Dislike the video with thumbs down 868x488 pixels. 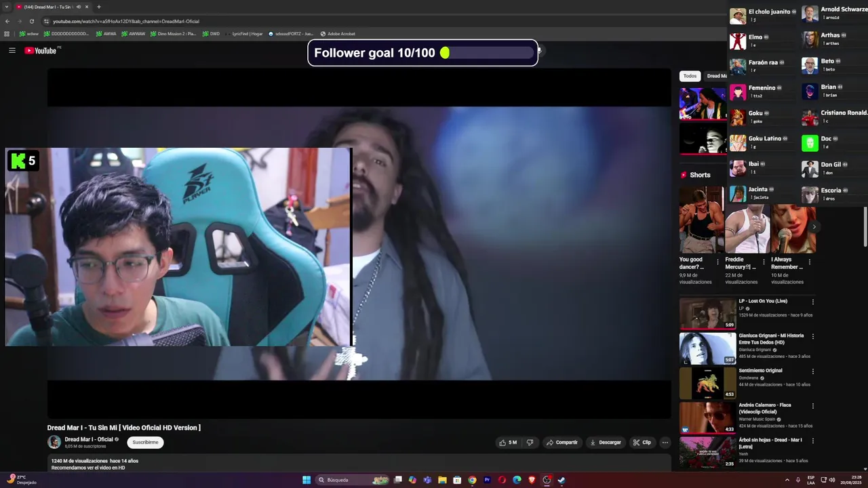coord(530,443)
